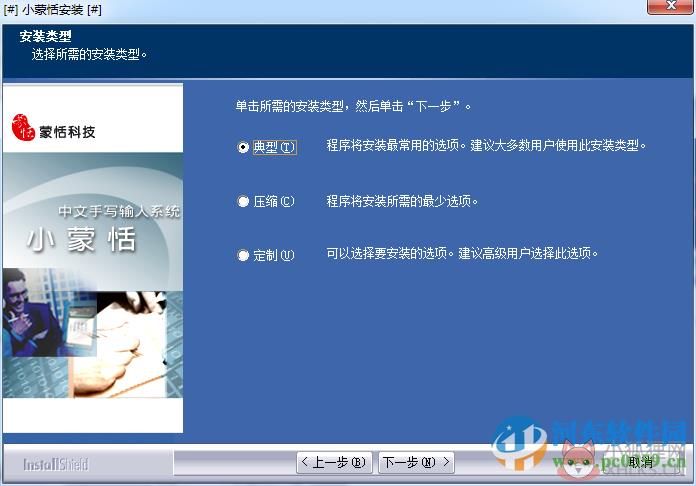Click the 安装类型 heading text
Viewport: 696px width, 486px height.
[45, 36]
